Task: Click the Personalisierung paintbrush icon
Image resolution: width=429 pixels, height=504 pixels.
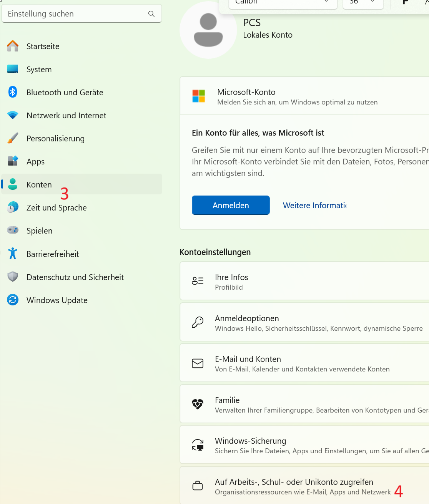Action: click(13, 138)
